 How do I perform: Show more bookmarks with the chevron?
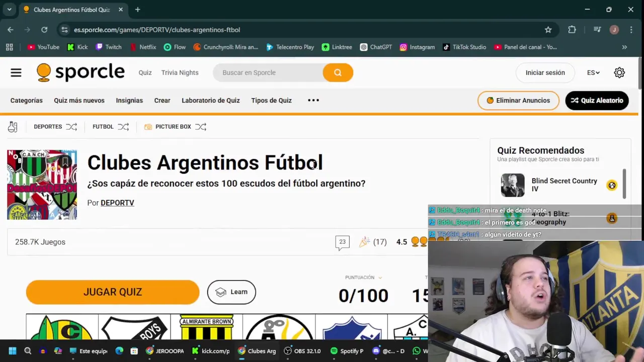point(624,47)
